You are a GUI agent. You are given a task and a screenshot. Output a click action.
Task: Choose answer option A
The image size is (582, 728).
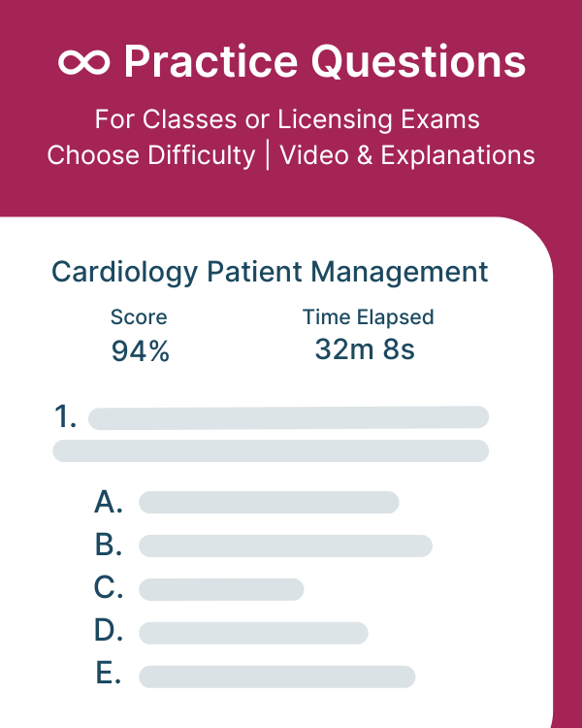[109, 503]
